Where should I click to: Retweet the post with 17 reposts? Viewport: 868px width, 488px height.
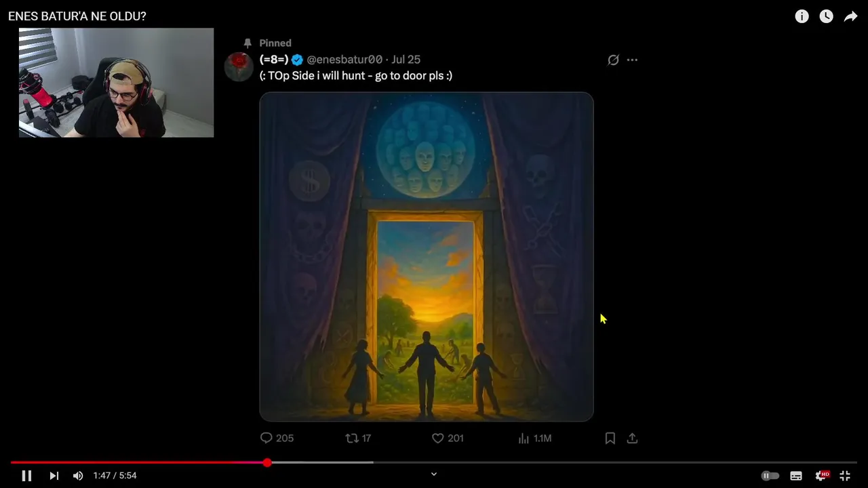tap(358, 439)
